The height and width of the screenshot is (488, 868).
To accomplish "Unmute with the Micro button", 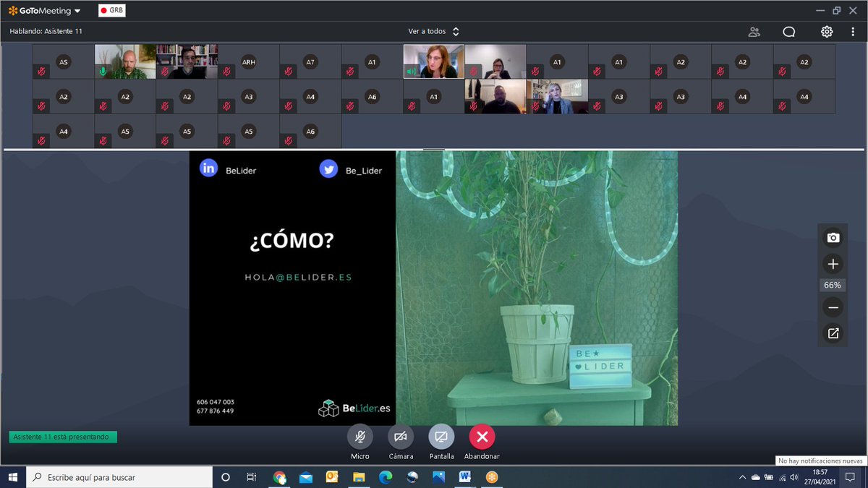I will [x=359, y=437].
